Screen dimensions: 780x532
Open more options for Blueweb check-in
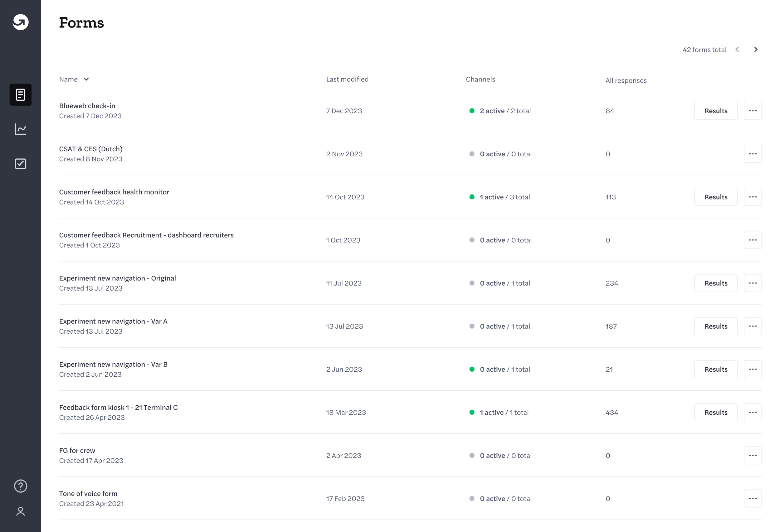pyautogui.click(x=753, y=111)
